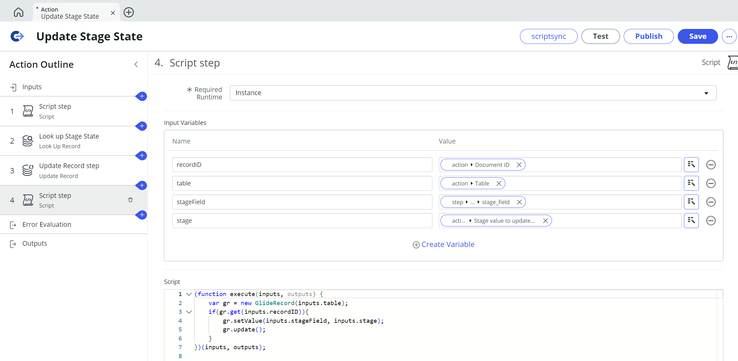Fold the if block at line 3
Viewport: 738px width, 361px height.
[x=189, y=312]
